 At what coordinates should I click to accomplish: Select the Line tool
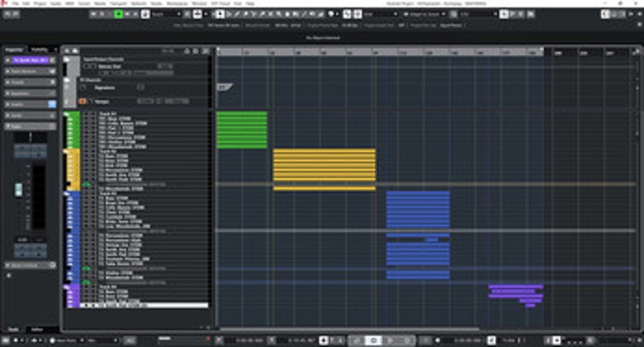(x=304, y=14)
